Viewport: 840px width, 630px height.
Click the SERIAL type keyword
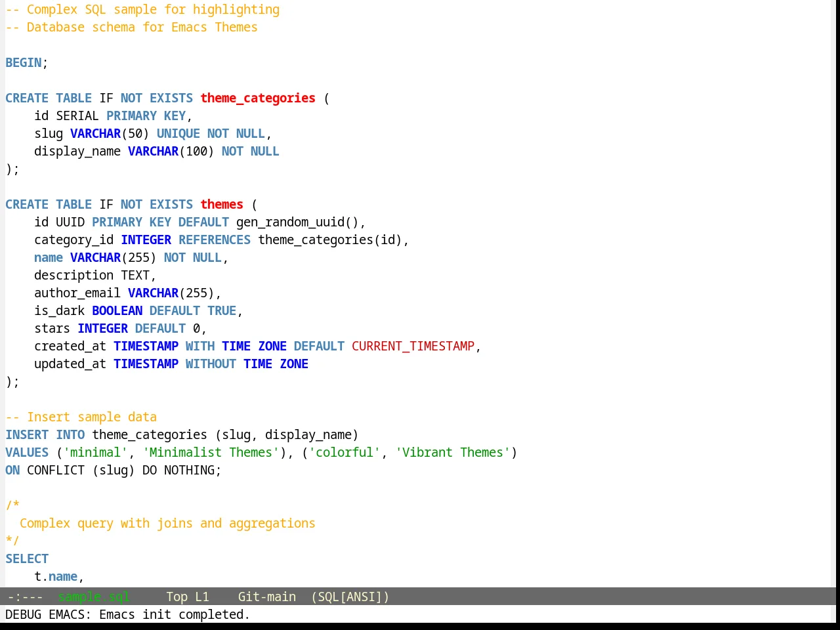(x=77, y=115)
